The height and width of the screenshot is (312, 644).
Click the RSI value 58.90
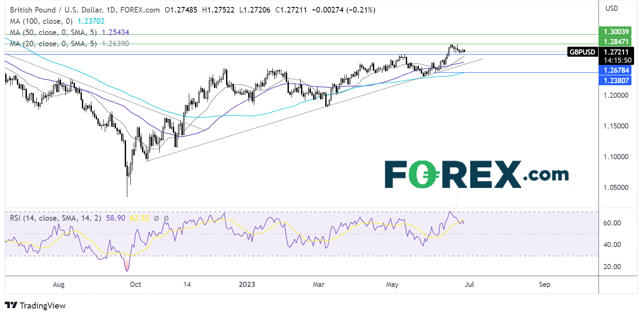(x=116, y=218)
